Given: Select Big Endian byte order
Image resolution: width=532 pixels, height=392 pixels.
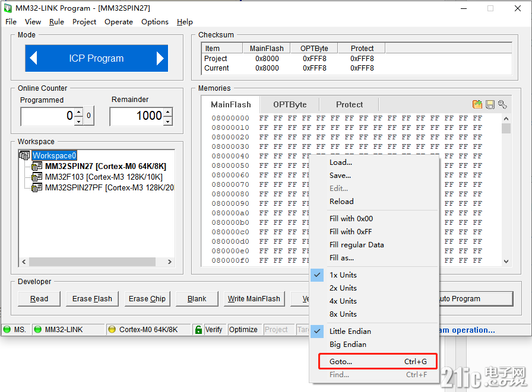Looking at the screenshot, I should (374, 344).
